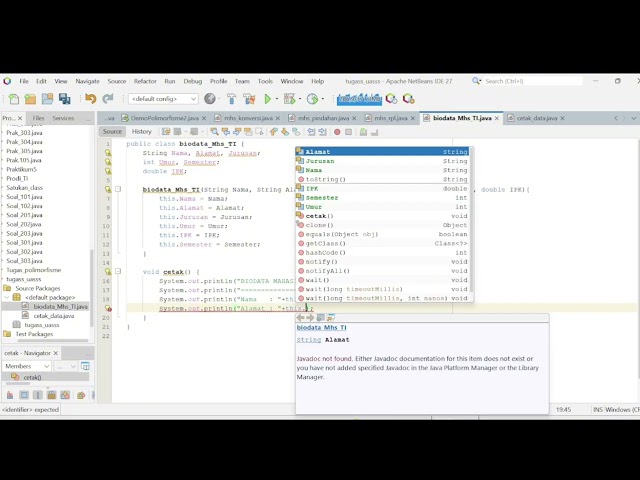
Task: Click the Shift Line Right editor icon
Action: [x=322, y=131]
